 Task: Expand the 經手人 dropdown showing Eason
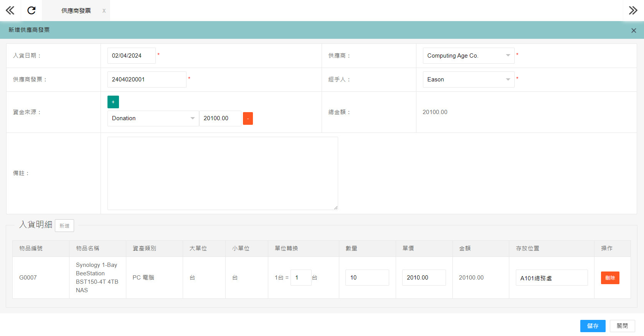[468, 79]
